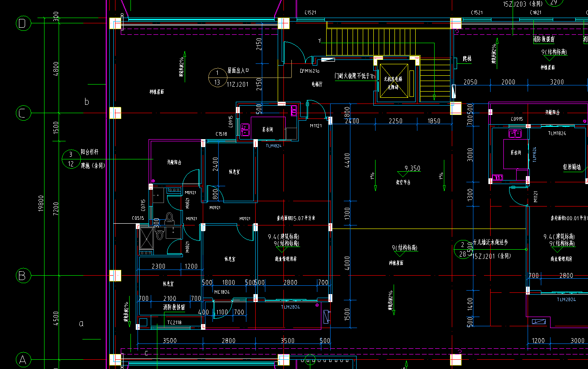Viewport: 588px width, 369px height.
Task: Click the 爬梯 label
Action: tap(467, 59)
